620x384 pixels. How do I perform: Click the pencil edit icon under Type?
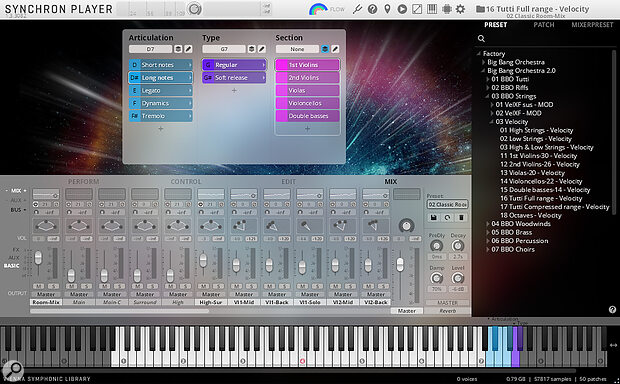pyautogui.click(x=262, y=49)
